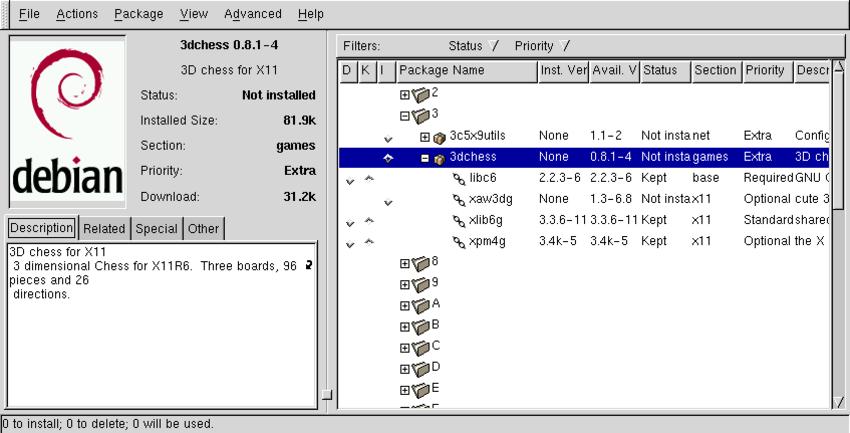Collapse the 3dchess dependency list
The image size is (850, 433).
[x=425, y=158]
